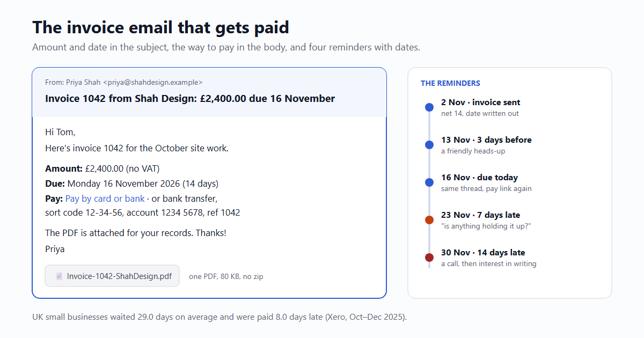Select the "23 Nov · 7 days late" reminder

click(x=480, y=215)
